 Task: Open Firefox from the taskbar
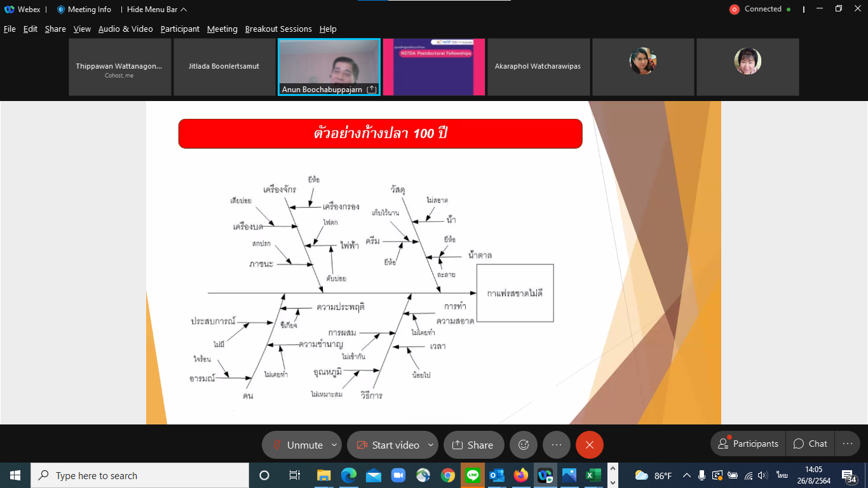(x=521, y=475)
